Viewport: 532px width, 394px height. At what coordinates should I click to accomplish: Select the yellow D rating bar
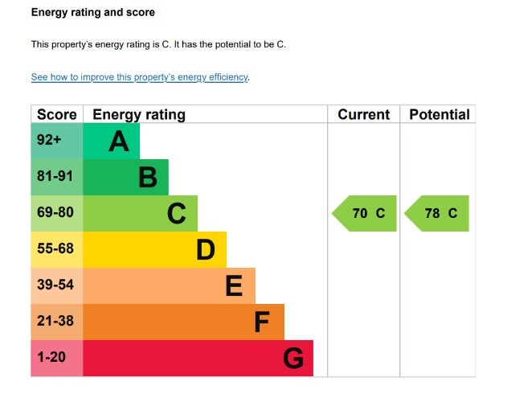[155, 249]
